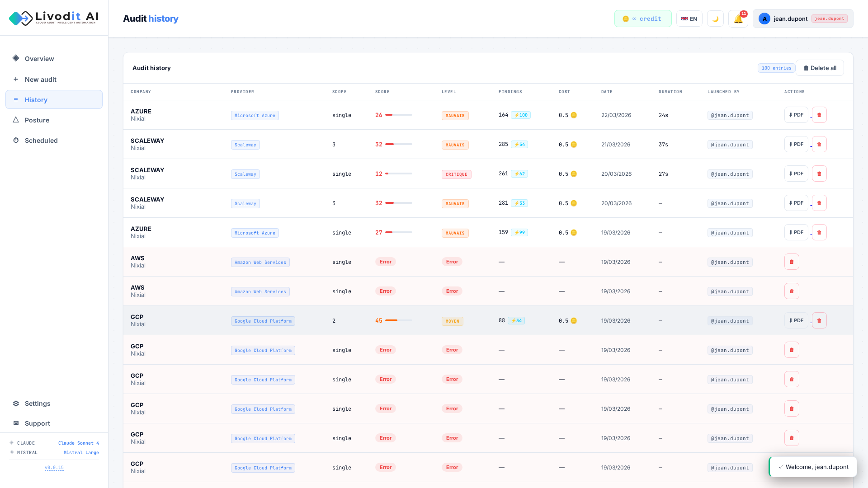This screenshot has width=868, height=488.
Task: Open the EN language selector
Action: pyautogui.click(x=689, y=19)
